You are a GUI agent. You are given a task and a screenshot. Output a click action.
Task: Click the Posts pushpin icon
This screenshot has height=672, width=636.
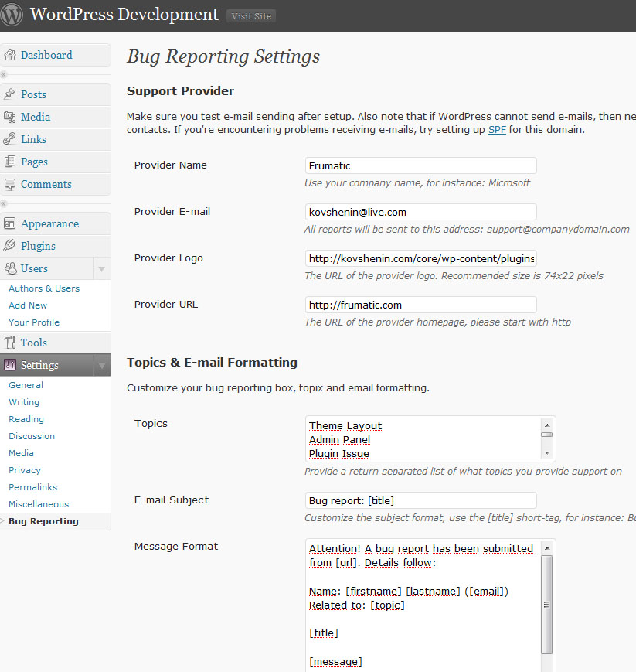9,94
